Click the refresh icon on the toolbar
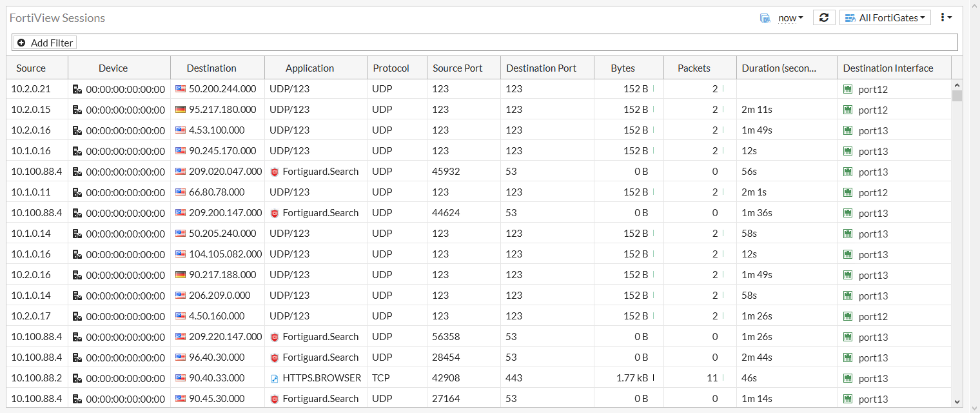 pyautogui.click(x=824, y=17)
